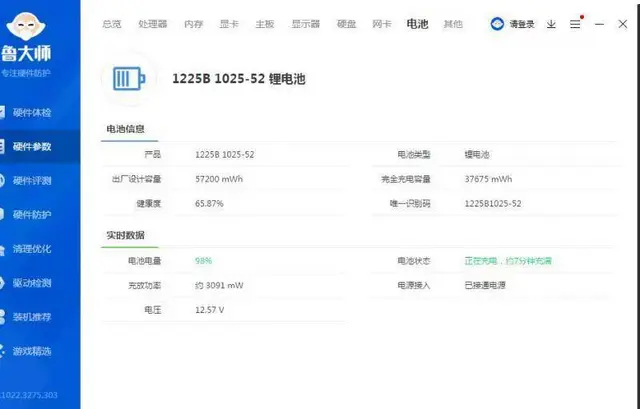Click full charge capacity 37675 mWh
Screen dimensions: 640x409
click(488, 179)
